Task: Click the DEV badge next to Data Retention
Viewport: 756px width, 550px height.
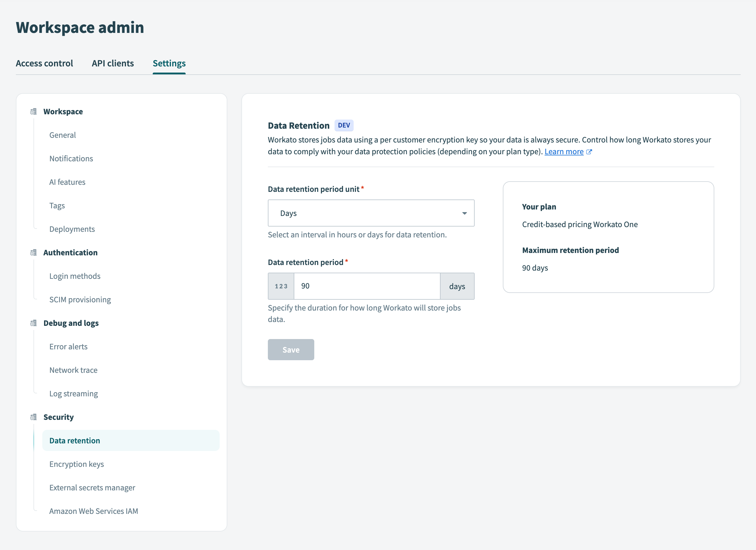Action: [x=344, y=125]
